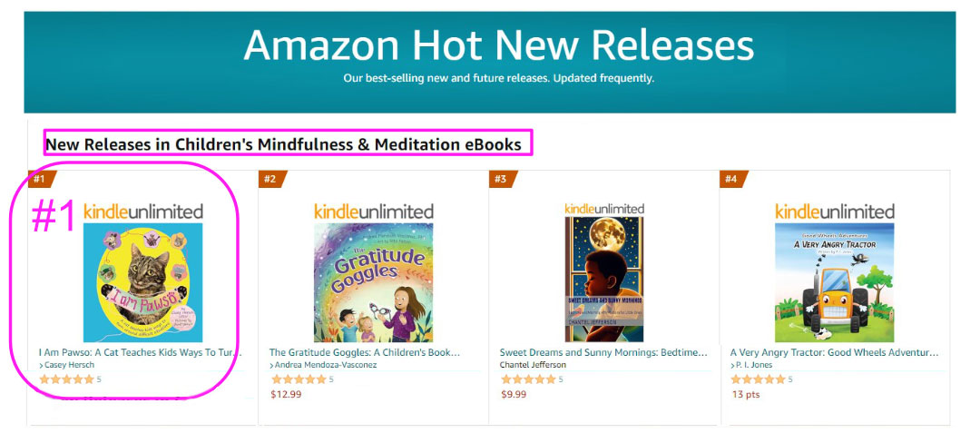Click the #2 rank badge

[271, 179]
